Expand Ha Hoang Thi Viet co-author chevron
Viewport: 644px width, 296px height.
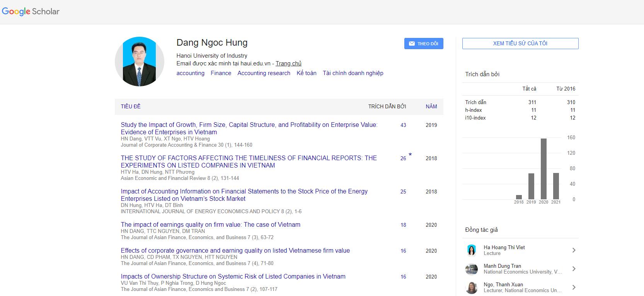(574, 250)
